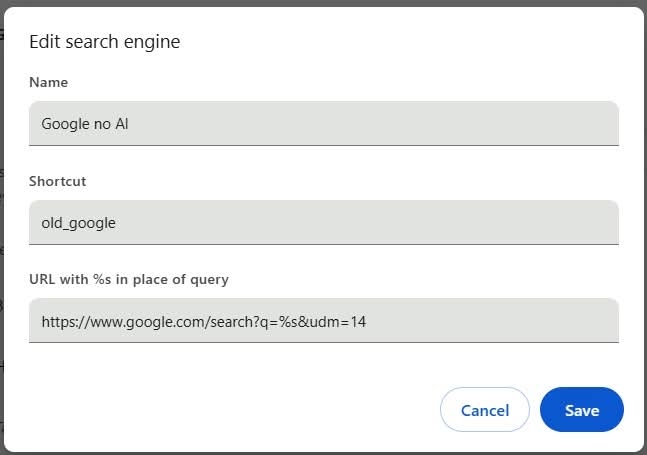Click the "Edit search engine" dialog title

pos(104,41)
